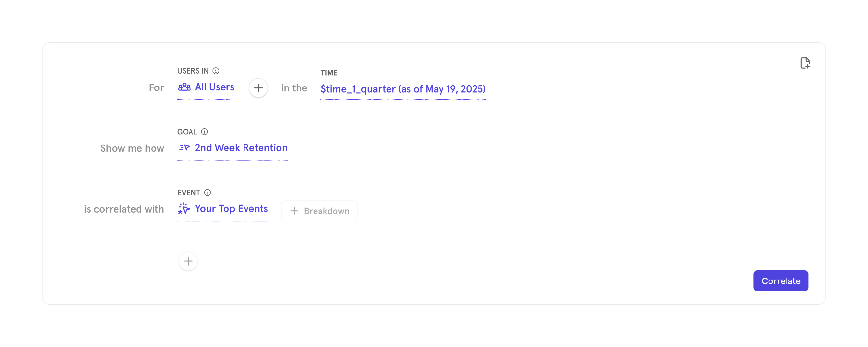Open the All Users segment dropdown
The width and height of the screenshot is (868, 347).
pyautogui.click(x=214, y=87)
